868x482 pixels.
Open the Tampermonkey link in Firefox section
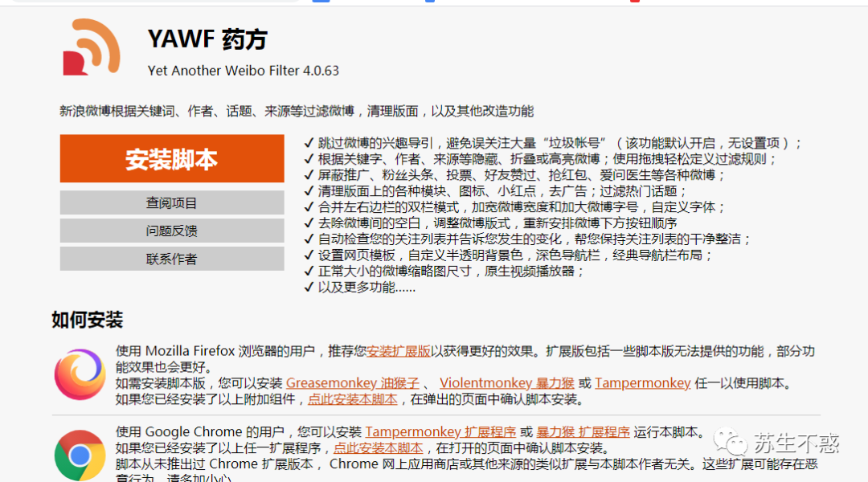[x=643, y=383]
